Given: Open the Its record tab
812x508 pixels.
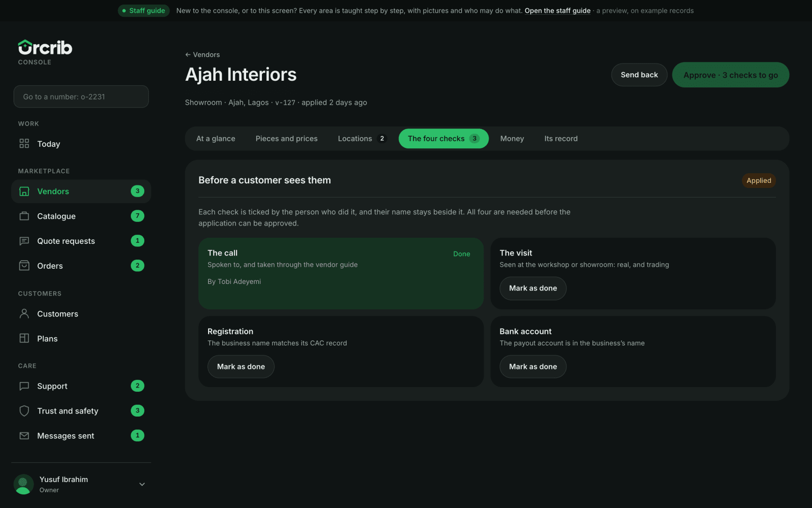Looking at the screenshot, I should click(x=561, y=139).
